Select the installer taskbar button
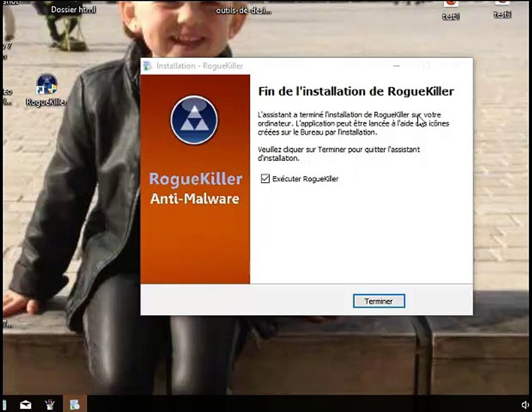This screenshot has width=532, height=412. click(x=74, y=404)
